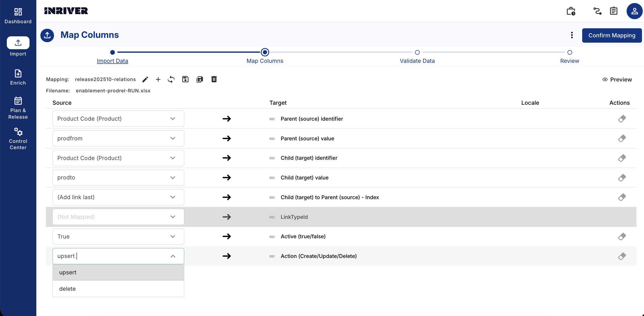Open the three-dot more options menu

pyautogui.click(x=572, y=35)
